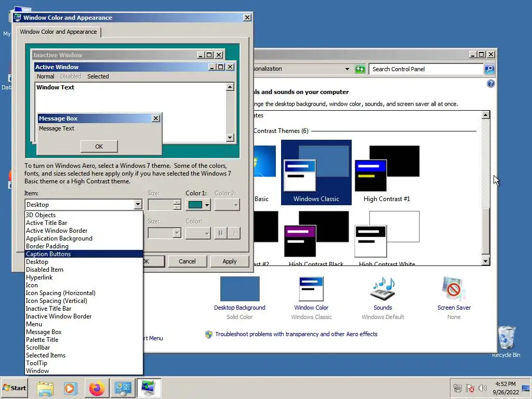The height and width of the screenshot is (399, 532).
Task: Toggle Italic font button
Action: pos(234,233)
